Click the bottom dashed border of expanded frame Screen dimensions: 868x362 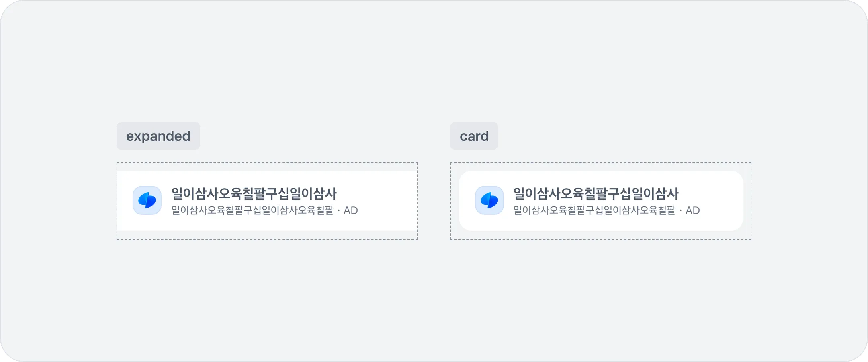(267, 239)
